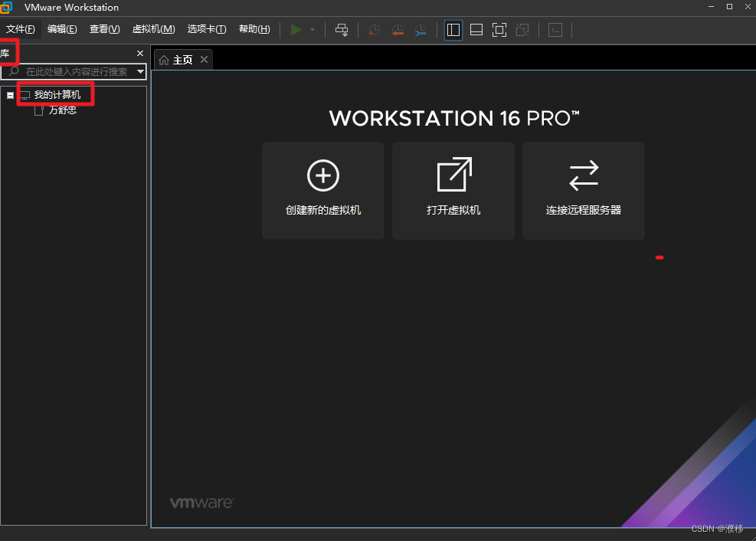Close the library panel
756x541 pixels.
140,53
